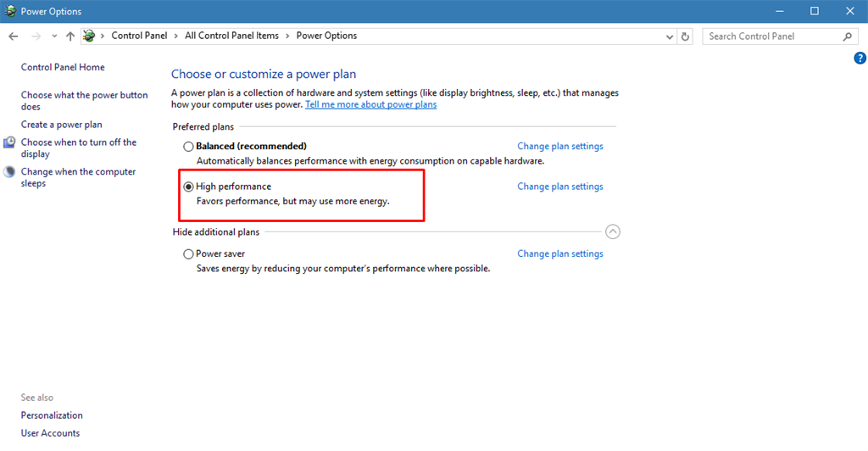Click the Up to parent folder arrow
Screen dimensions: 868x451
[70, 36]
